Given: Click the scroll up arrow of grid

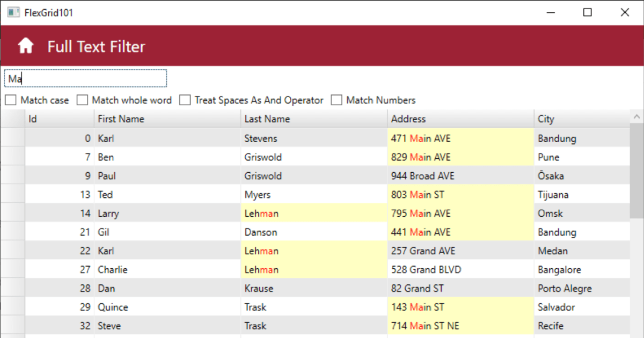Looking at the screenshot, I should point(637,116).
